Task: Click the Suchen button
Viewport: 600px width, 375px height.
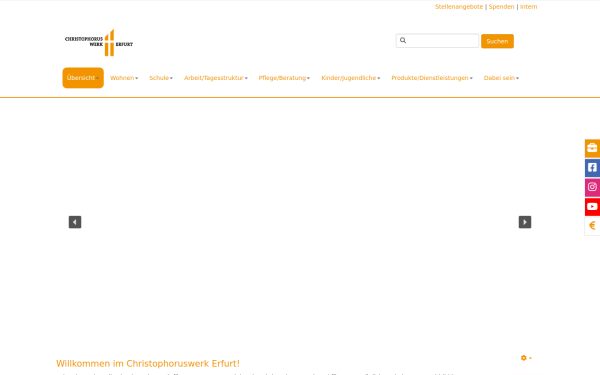Action: [x=497, y=41]
